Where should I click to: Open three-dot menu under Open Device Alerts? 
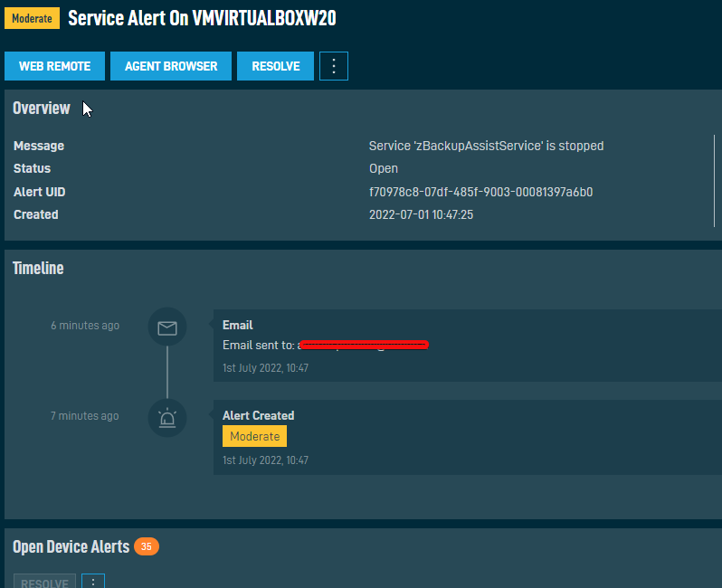click(93, 582)
